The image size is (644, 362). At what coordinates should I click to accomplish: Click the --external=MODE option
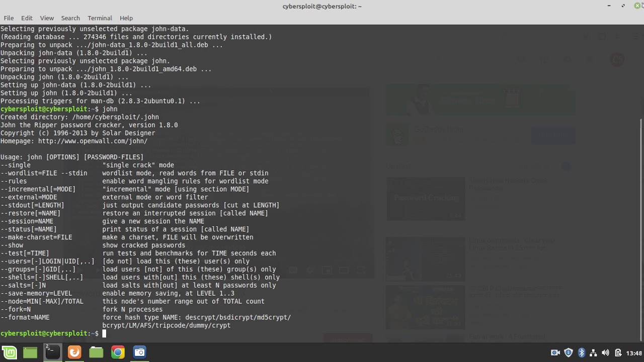point(29,198)
